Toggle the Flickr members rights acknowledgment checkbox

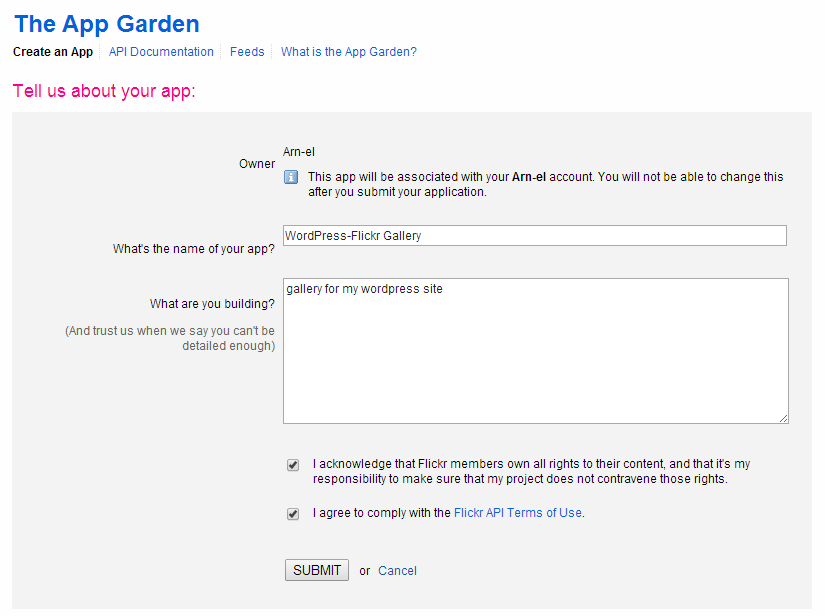tap(293, 465)
